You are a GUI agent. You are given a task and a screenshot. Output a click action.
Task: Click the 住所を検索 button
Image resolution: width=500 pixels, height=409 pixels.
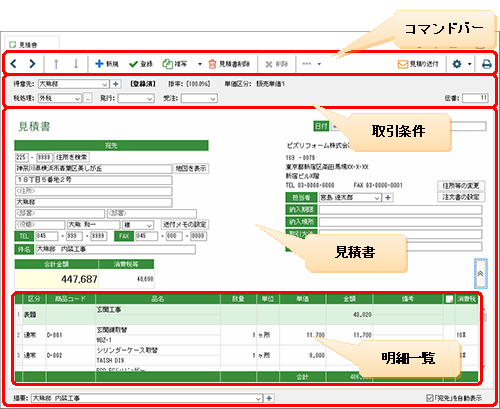click(x=72, y=157)
